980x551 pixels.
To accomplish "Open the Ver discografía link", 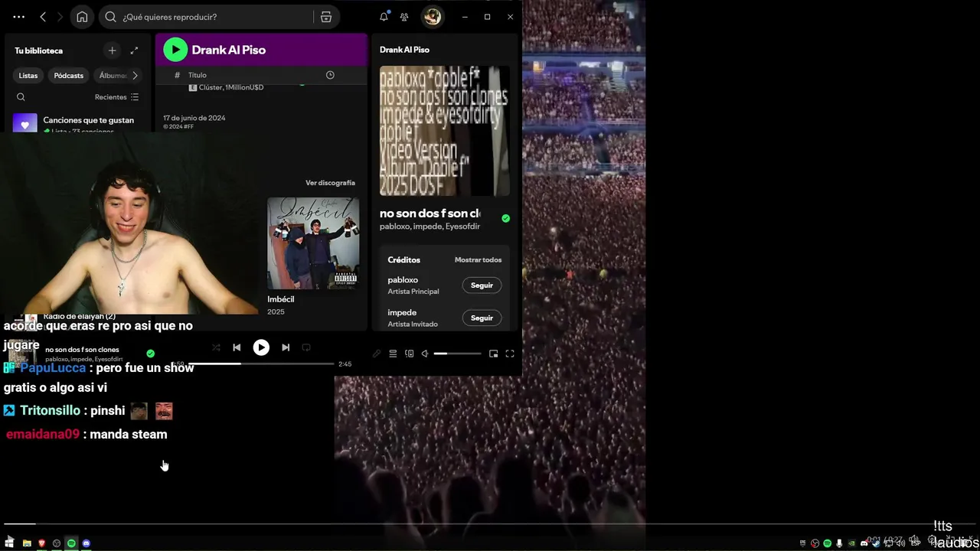I will coord(330,183).
